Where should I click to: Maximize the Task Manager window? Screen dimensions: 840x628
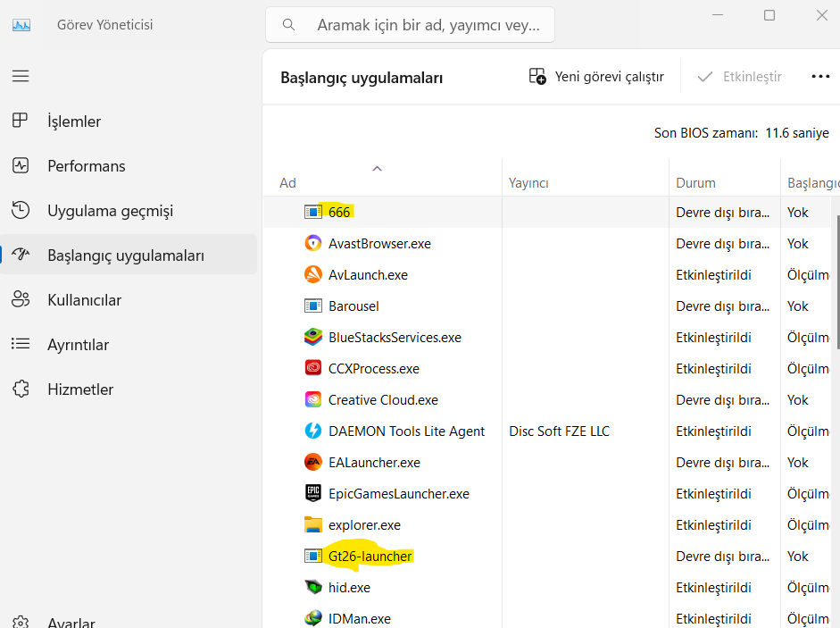pos(769,15)
